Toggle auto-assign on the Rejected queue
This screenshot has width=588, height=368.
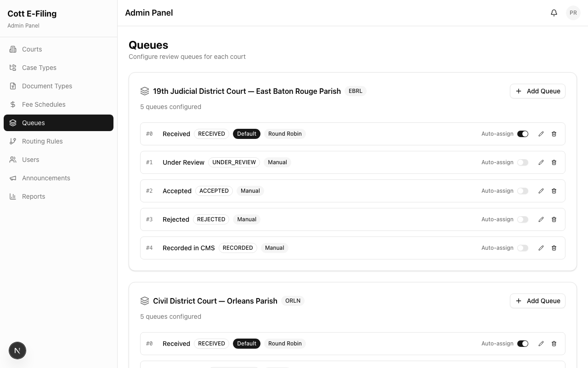pos(523,219)
